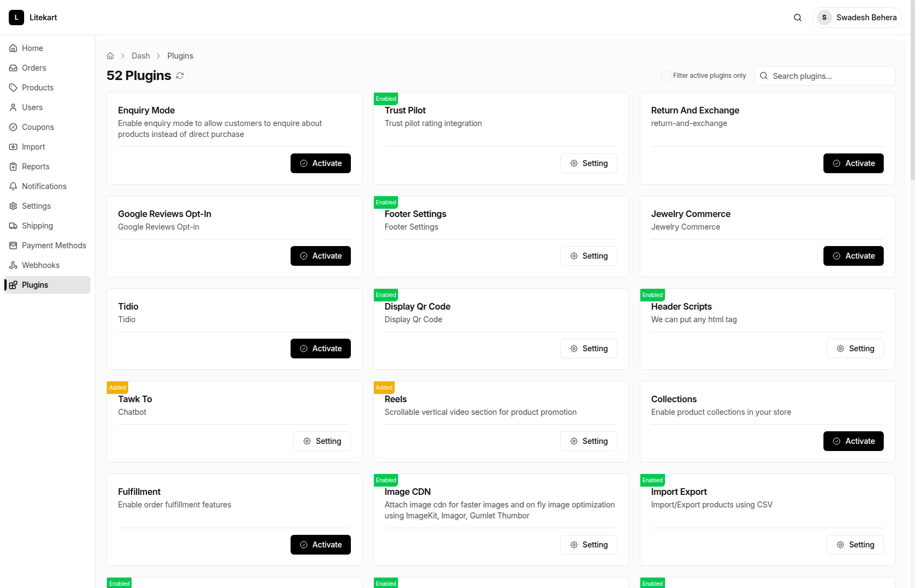Click the page vertical scrollbar
This screenshot has width=915, height=588.
pos(912,90)
